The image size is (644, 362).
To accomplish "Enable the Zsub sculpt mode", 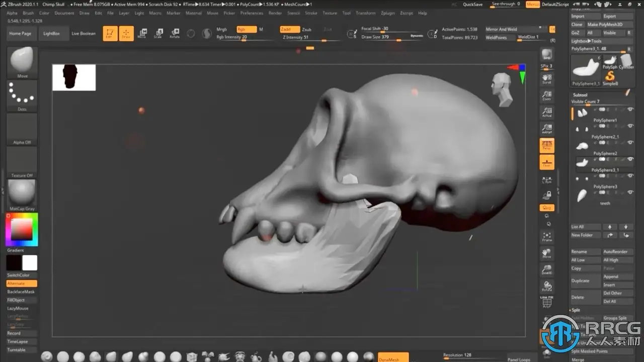I will coord(306,29).
